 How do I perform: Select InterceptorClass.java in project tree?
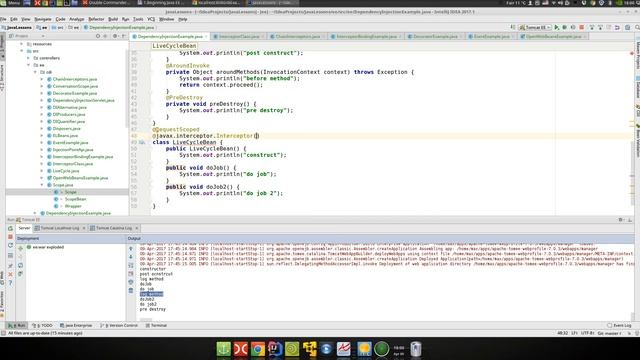click(73, 164)
